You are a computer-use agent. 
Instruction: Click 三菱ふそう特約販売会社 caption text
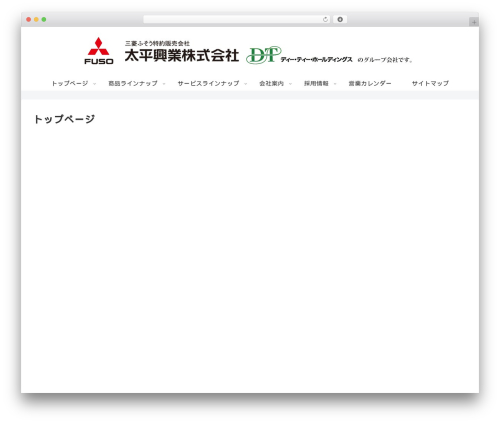[157, 43]
